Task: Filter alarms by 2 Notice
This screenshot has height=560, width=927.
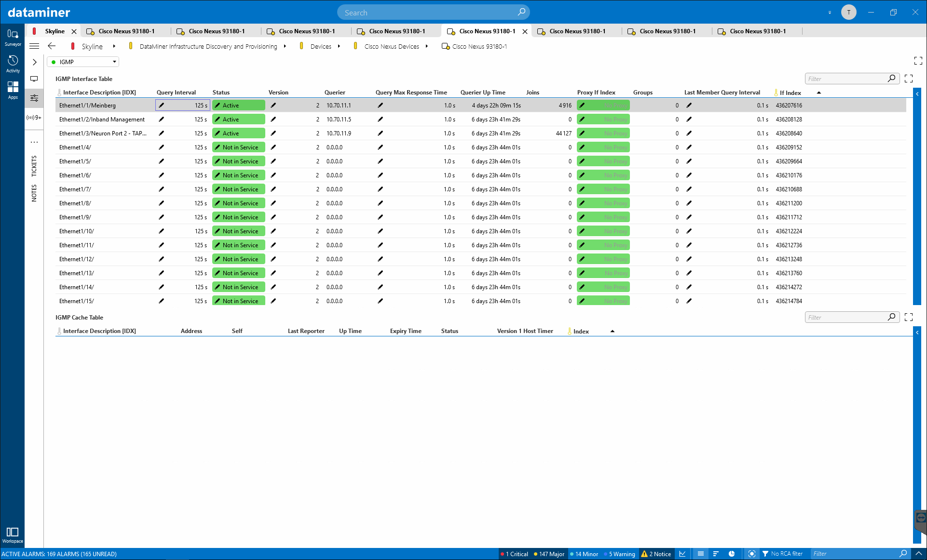Action: pos(656,554)
